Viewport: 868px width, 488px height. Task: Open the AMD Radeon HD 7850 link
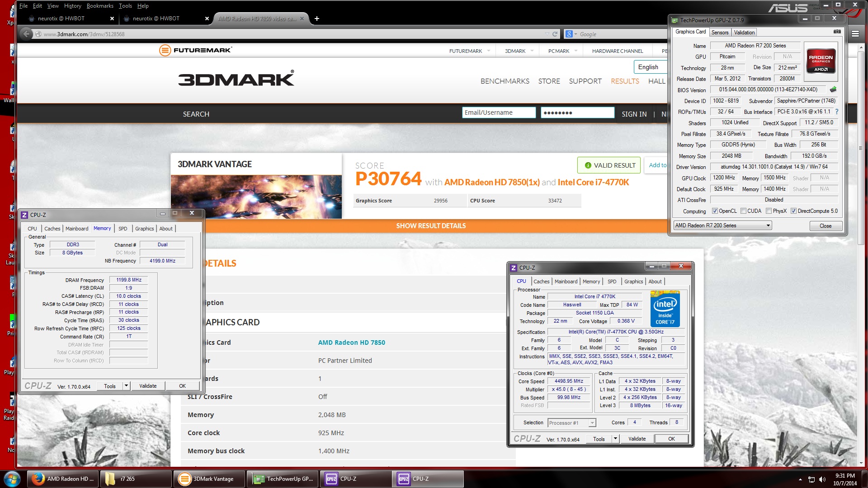(351, 343)
